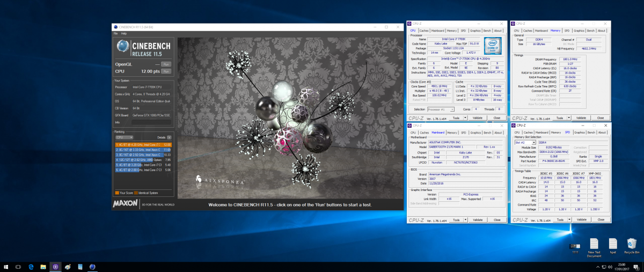Select the 4C/8T @ 4.20 GHz ranking row
This screenshot has width=644, height=272.
tap(143, 144)
